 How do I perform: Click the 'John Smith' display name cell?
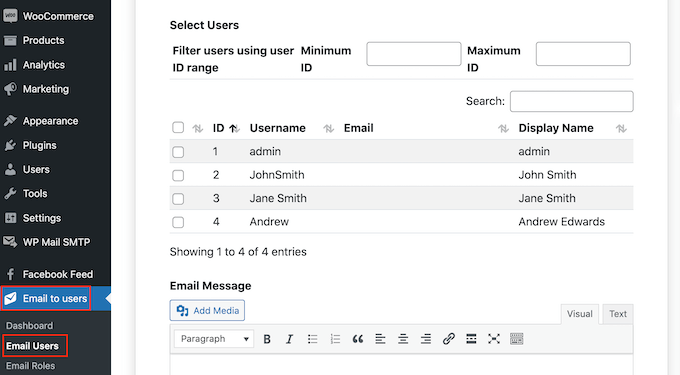[x=547, y=175]
